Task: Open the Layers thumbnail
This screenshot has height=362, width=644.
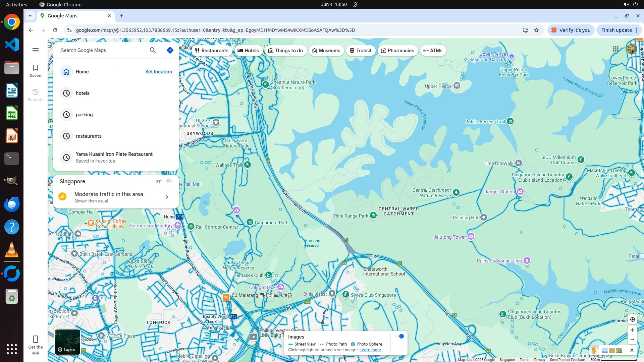Action: (x=67, y=342)
